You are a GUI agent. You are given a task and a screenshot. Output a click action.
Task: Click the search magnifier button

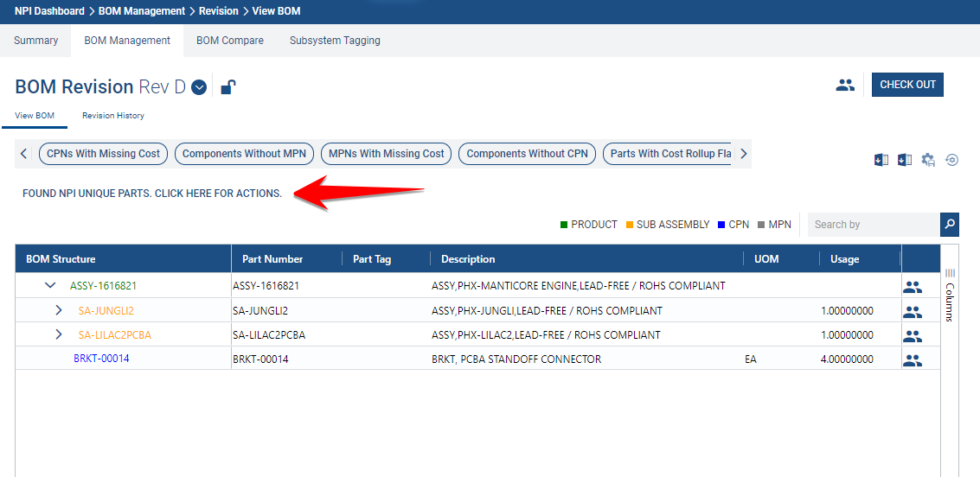point(950,225)
